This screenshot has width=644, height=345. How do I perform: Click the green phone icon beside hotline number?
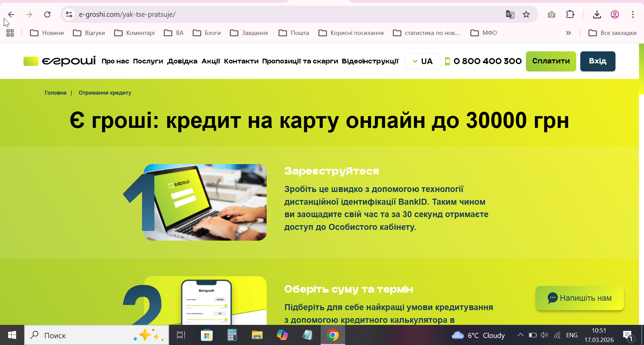coord(447,61)
